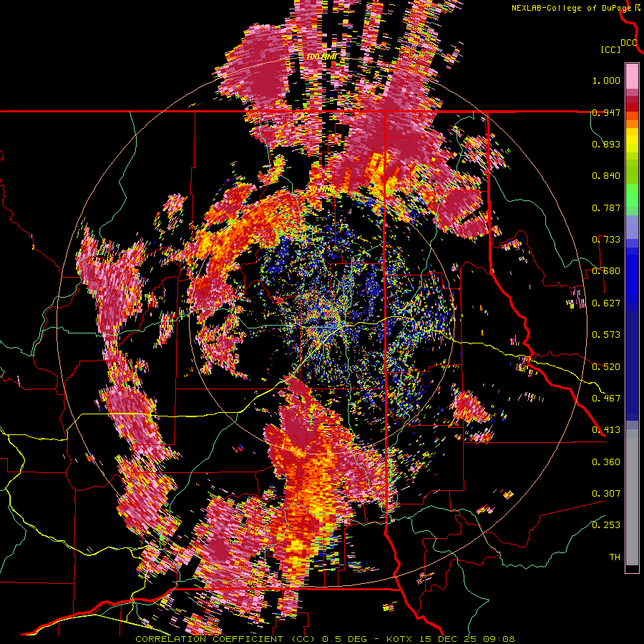Screen dimensions: 644x644
Task: Select the 0.467 scale value
Action: coord(606,399)
